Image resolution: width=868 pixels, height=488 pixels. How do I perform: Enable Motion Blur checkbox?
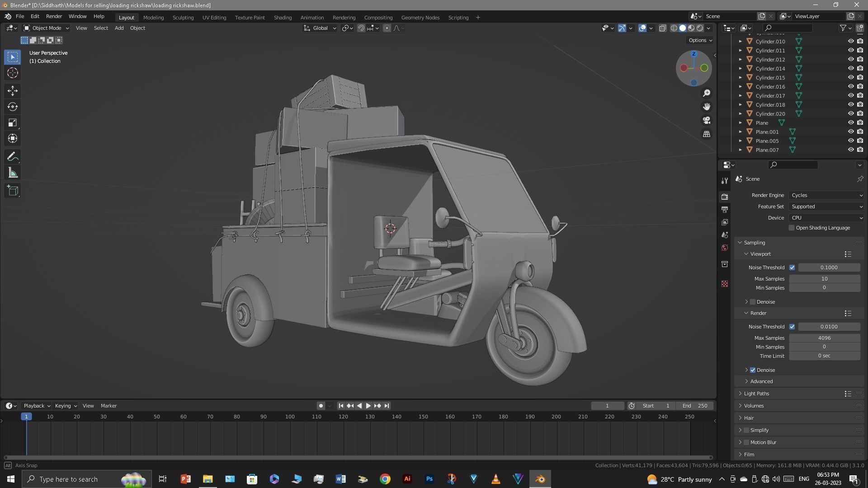(746, 442)
